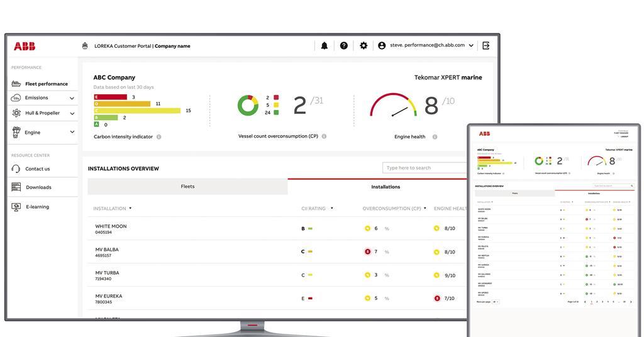Click the Downloads icon in the sidebar
Viewport: 644px width, 337px height.
pos(16,187)
